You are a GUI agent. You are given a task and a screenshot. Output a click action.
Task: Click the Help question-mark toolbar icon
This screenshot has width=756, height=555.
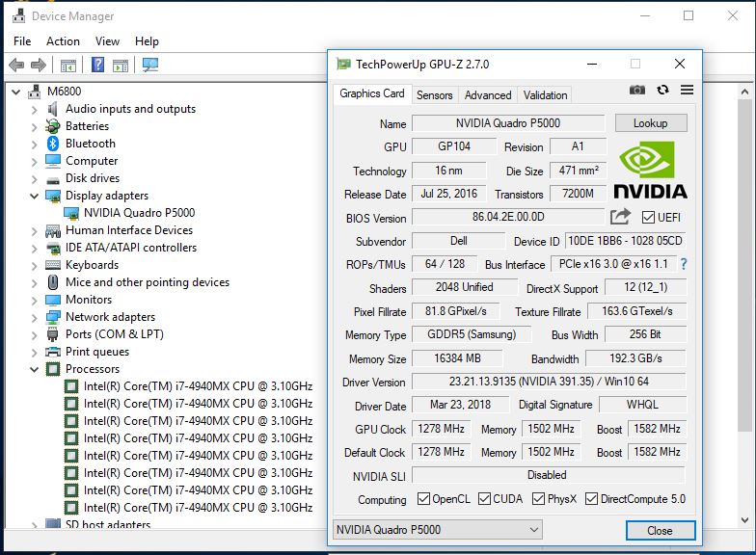click(x=98, y=64)
